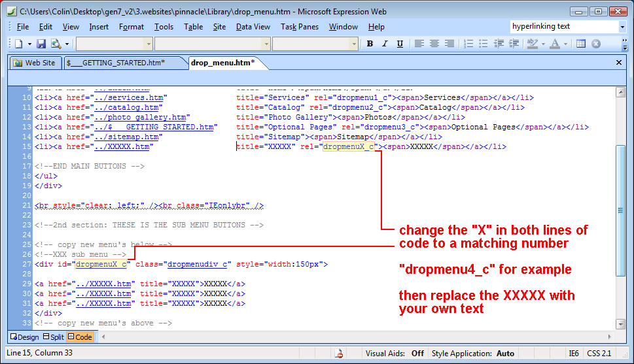This screenshot has width=634, height=364.
Task: Click the Preview in Browser icon
Action: (x=56, y=44)
